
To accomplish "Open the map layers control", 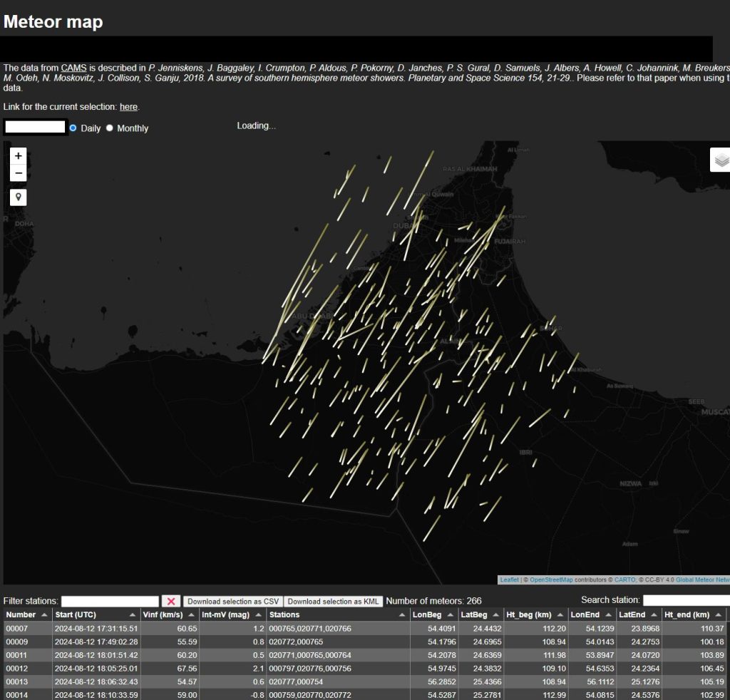I will coord(721,160).
